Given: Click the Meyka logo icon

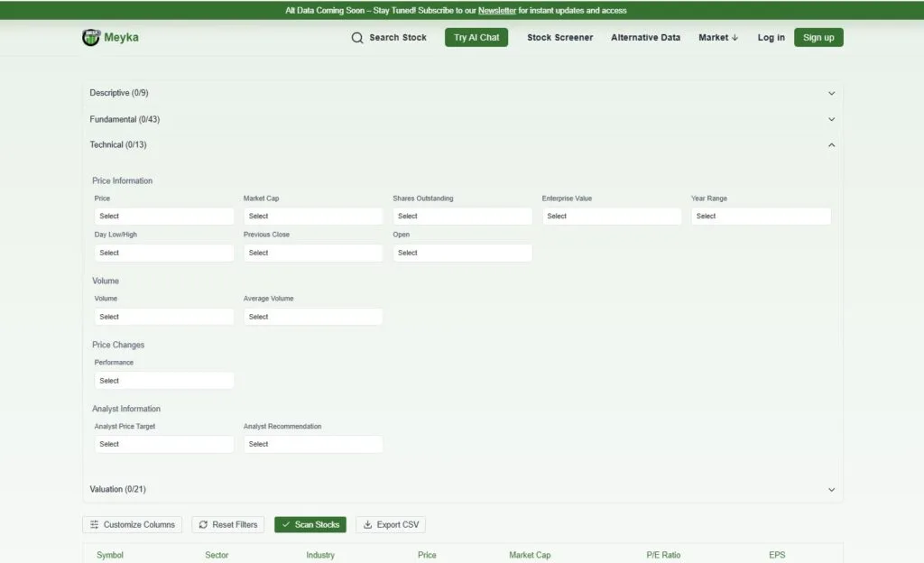Looking at the screenshot, I should click(92, 37).
